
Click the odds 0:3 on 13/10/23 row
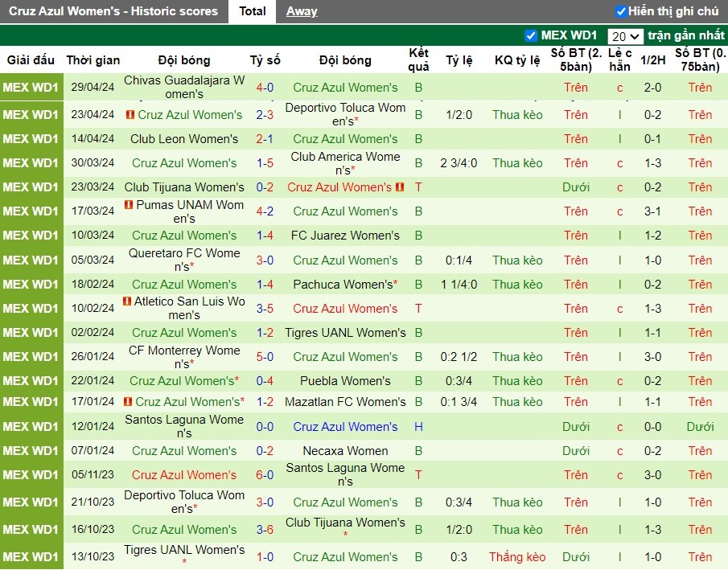point(459,556)
